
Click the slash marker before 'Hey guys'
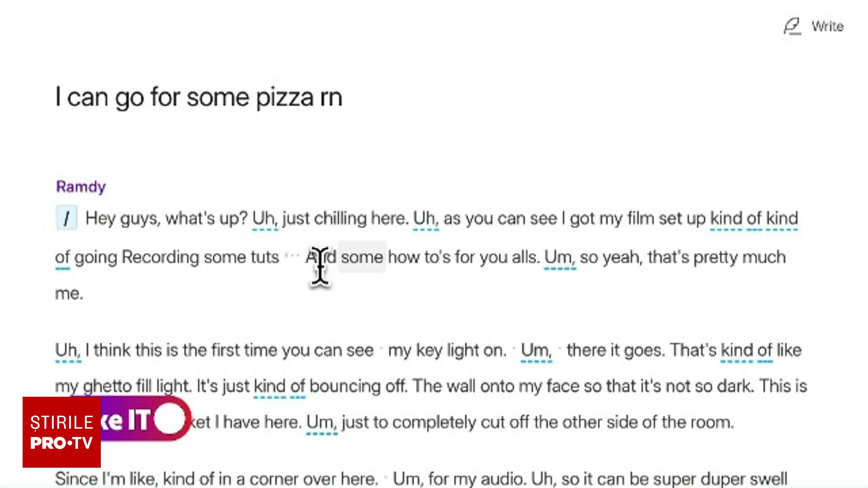pyautogui.click(x=66, y=218)
